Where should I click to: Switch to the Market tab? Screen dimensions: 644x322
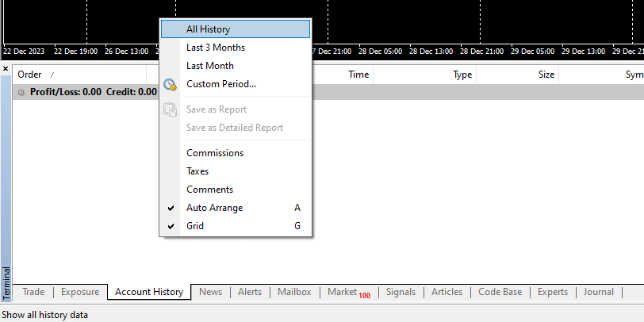point(346,292)
